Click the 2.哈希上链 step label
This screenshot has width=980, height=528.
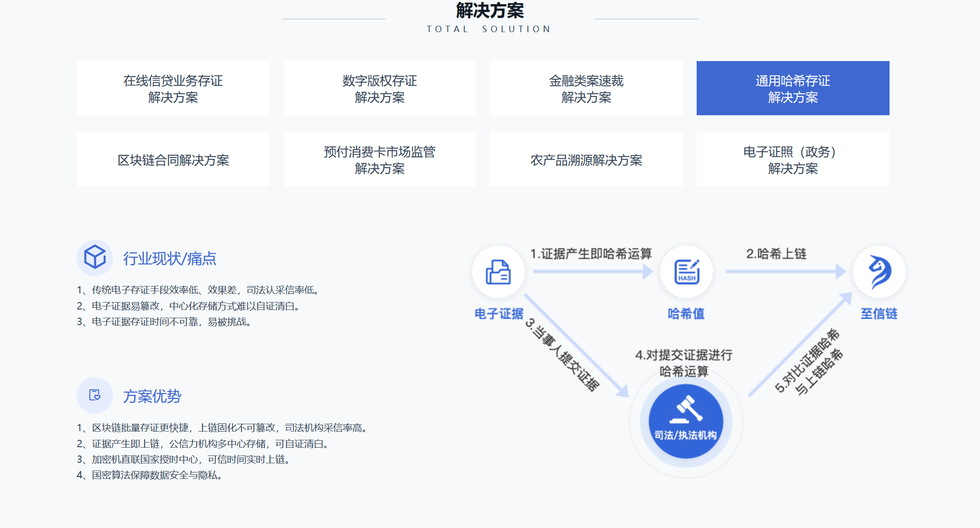tap(776, 253)
